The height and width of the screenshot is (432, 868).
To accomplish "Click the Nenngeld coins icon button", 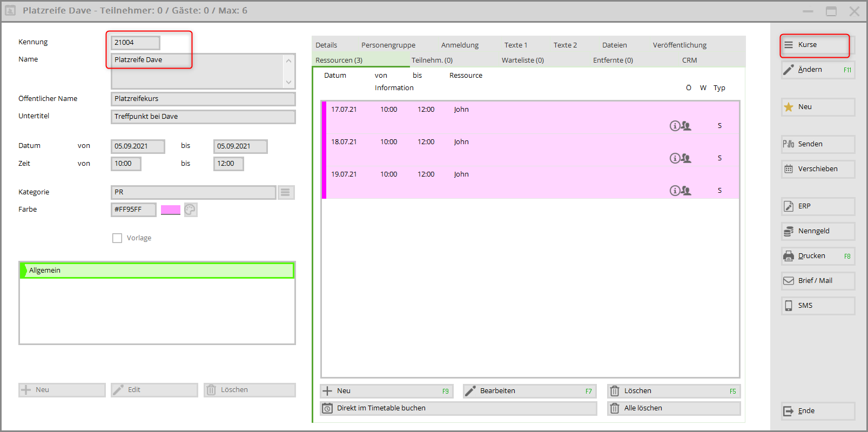I will (x=818, y=231).
